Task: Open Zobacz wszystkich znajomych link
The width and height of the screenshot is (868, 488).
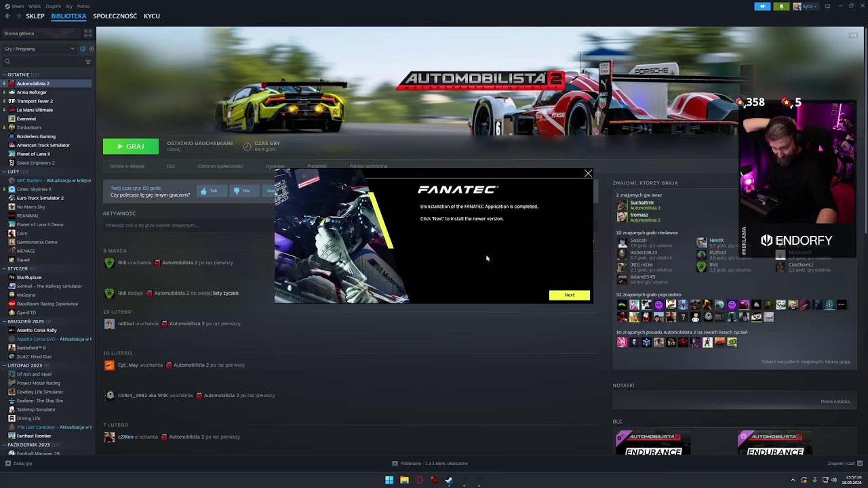Action: click(805, 362)
